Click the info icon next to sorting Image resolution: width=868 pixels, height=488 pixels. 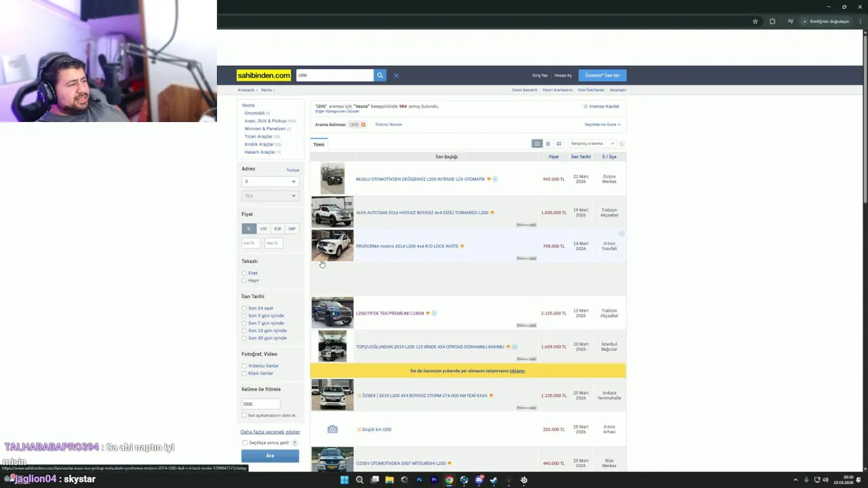621,144
